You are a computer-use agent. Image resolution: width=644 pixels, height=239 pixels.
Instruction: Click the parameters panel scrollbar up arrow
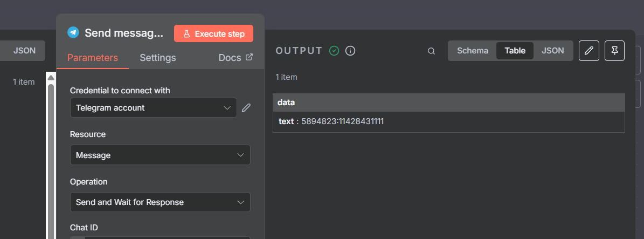tap(51, 78)
